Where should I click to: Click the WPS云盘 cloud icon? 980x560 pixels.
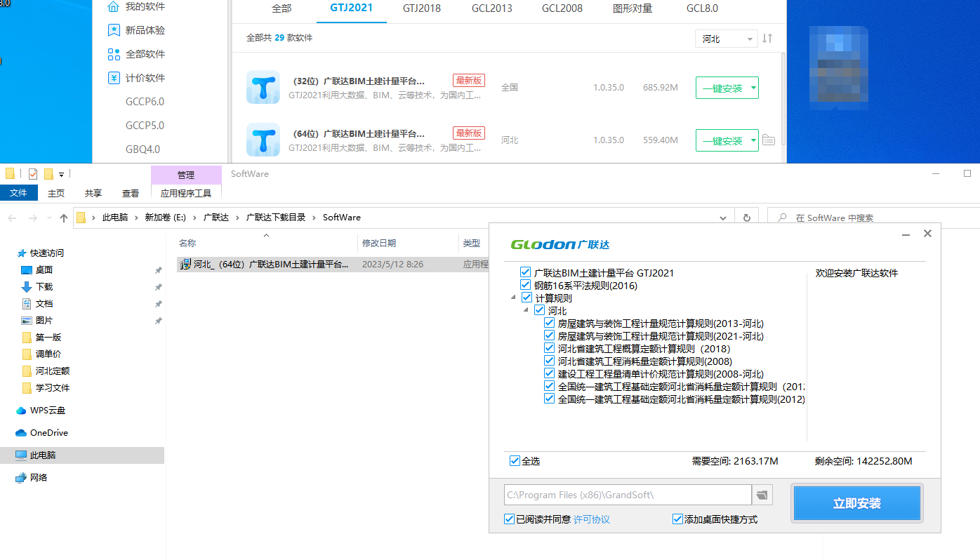21,411
